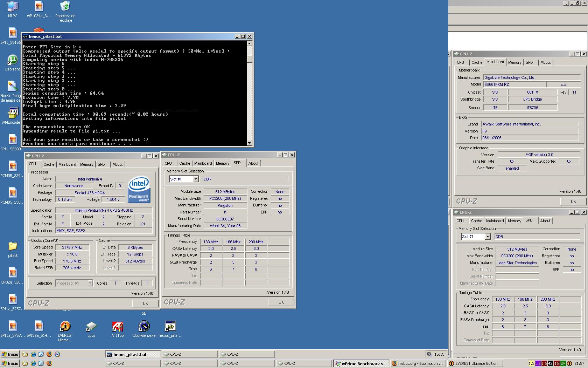Click the Serial Number 6C30CE37 field
This screenshot has height=368, width=588.
point(225,219)
